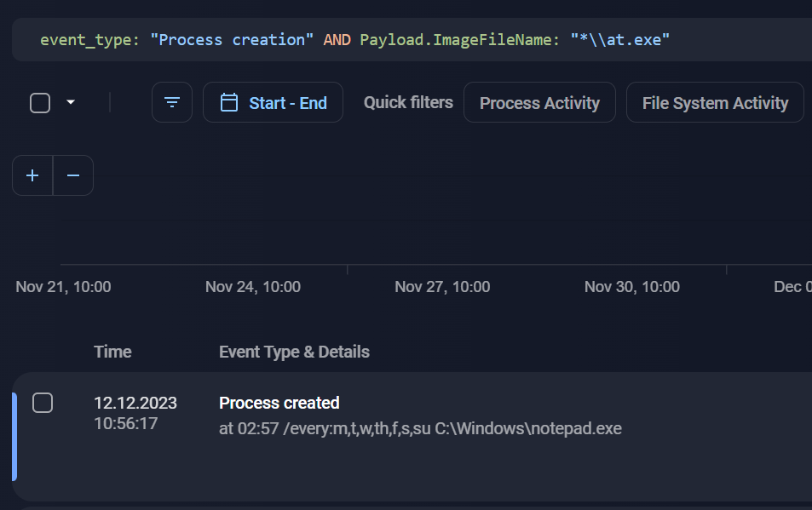Click the Nov 21, 10:00 timeline label
This screenshot has height=510, width=812.
click(x=63, y=287)
